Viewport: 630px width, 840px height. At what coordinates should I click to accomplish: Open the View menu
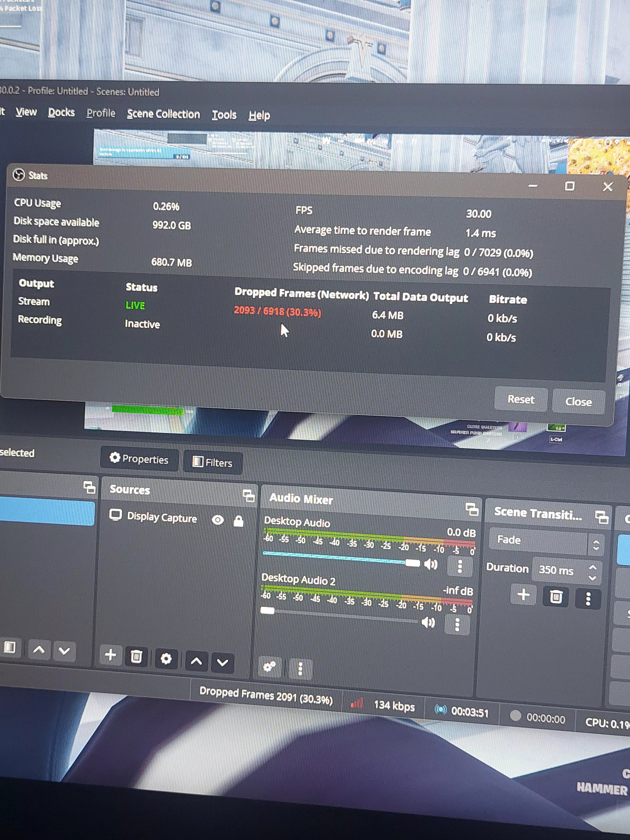[26, 112]
